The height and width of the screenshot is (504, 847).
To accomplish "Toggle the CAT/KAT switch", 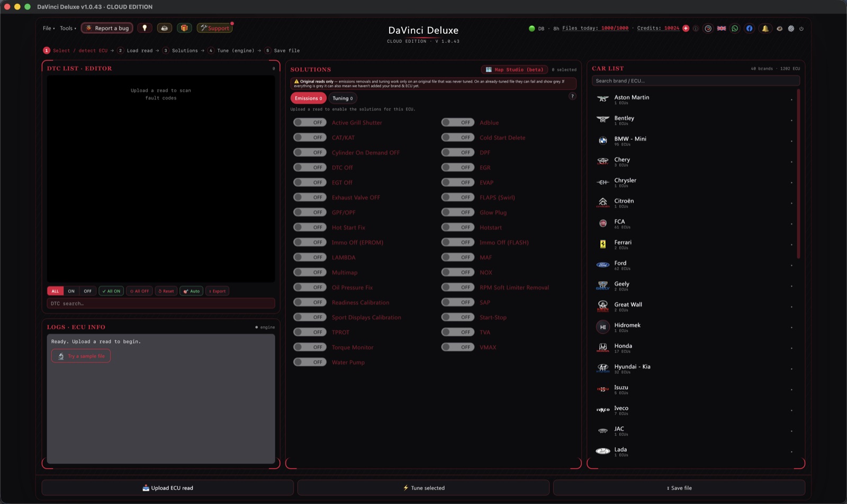I will [310, 137].
